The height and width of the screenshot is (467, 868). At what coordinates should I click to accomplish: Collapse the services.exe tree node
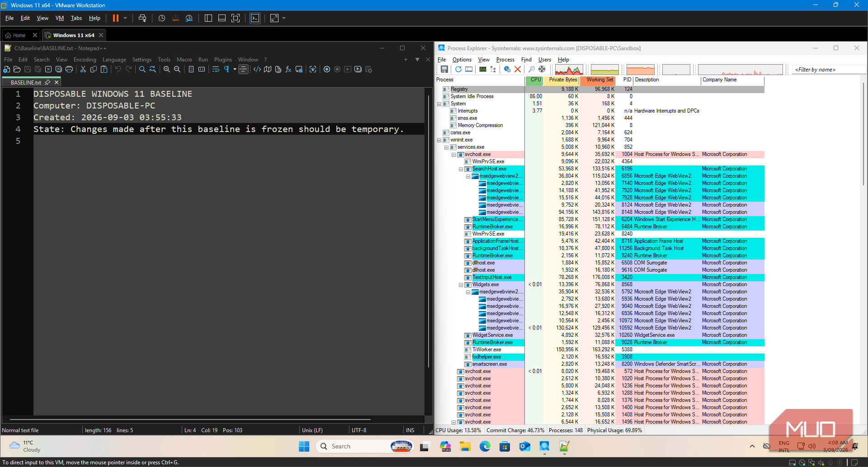pos(446,147)
